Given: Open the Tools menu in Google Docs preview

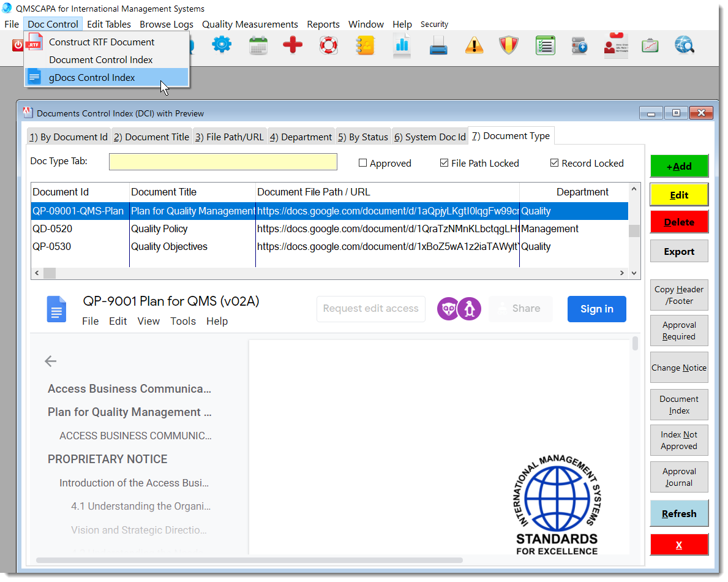Looking at the screenshot, I should [182, 321].
